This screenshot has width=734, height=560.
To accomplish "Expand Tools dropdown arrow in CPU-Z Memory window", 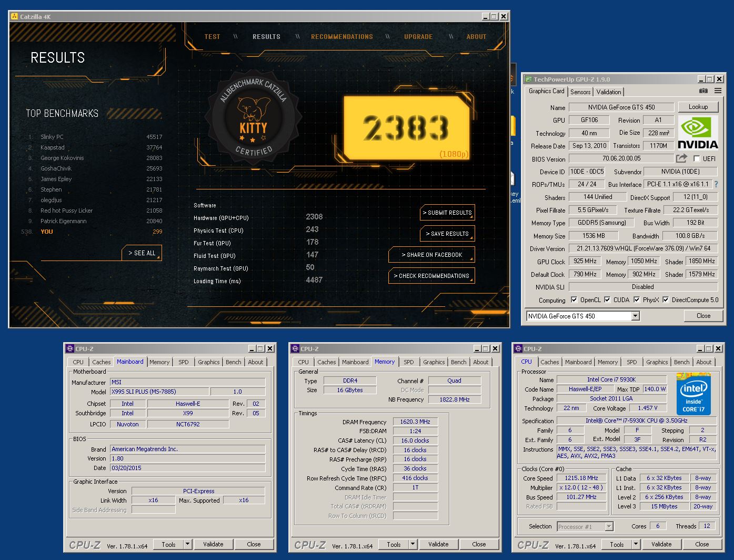I will pos(413,544).
